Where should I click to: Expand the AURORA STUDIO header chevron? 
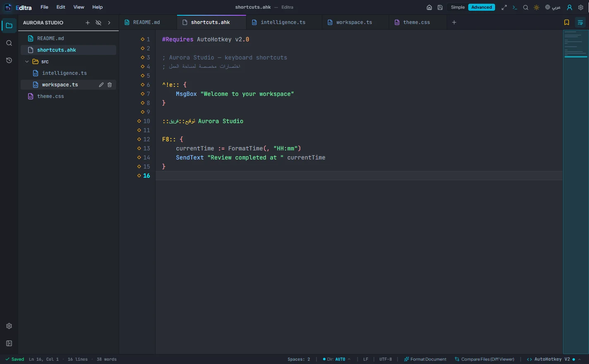(109, 23)
